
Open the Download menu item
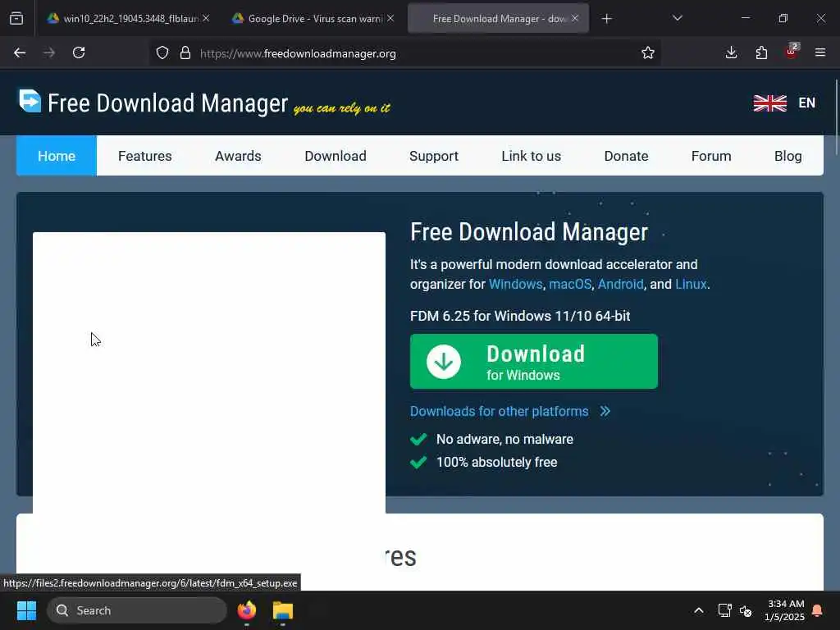point(336,156)
